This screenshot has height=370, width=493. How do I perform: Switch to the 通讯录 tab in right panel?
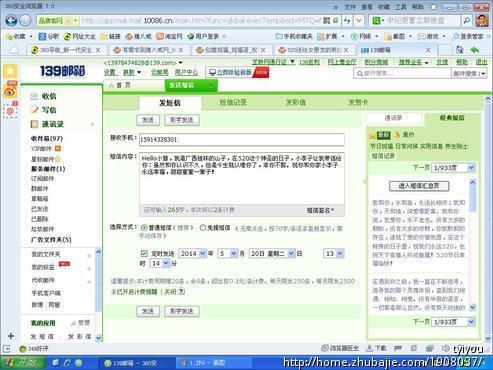pyautogui.click(x=394, y=118)
